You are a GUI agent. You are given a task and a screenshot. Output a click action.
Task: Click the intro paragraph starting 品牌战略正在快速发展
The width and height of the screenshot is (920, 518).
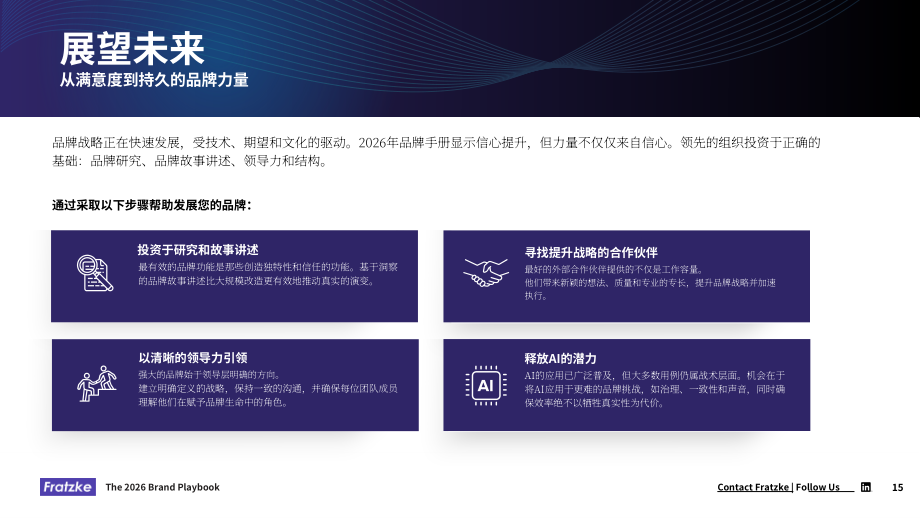[437, 151]
